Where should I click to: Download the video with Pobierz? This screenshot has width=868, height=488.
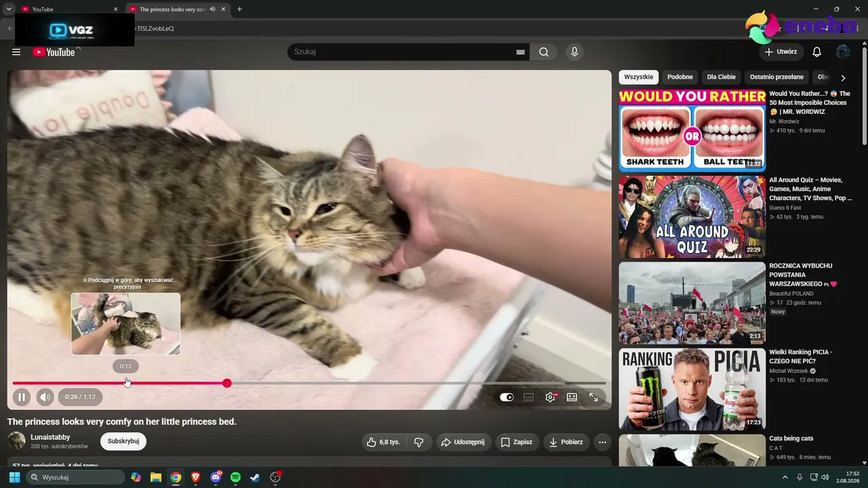click(566, 442)
